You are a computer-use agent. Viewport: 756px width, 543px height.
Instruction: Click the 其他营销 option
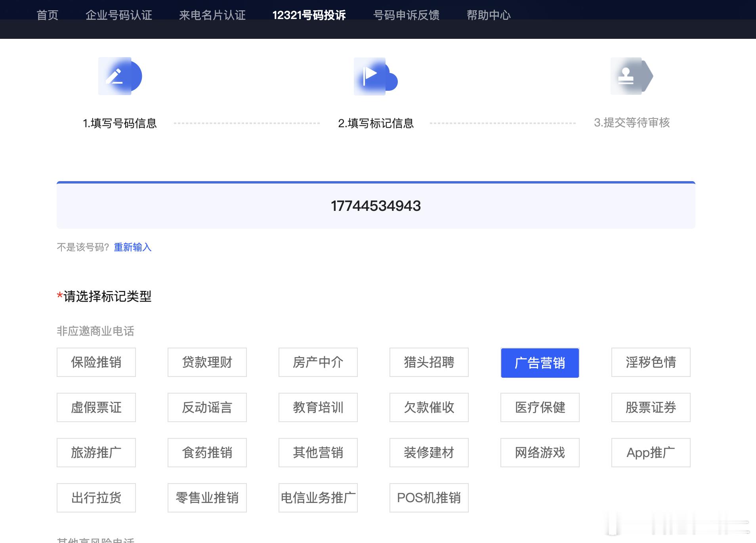318,453
